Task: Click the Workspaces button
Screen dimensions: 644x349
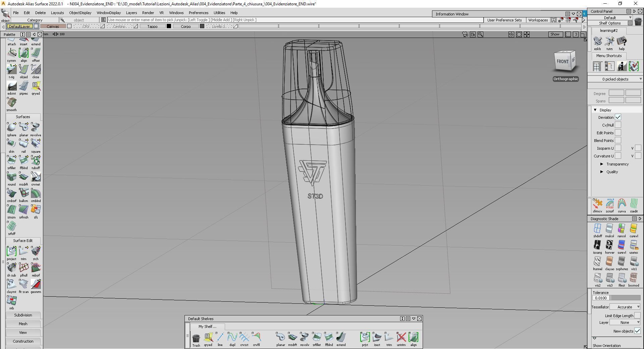Action: click(538, 20)
